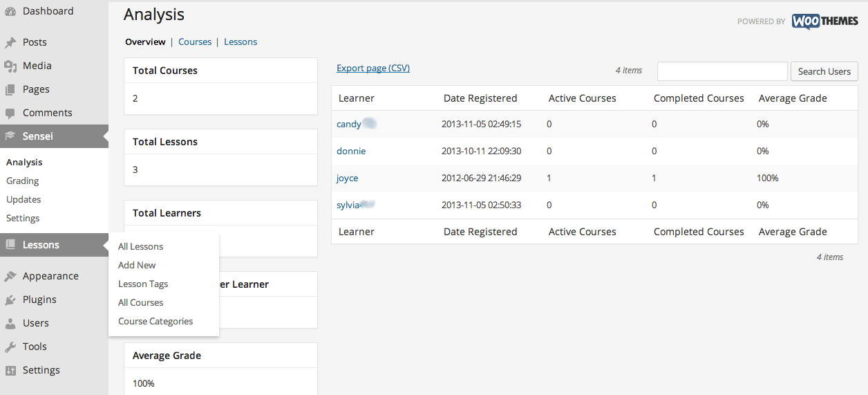
Task: Click the Pages icon in sidebar
Action: (10, 90)
